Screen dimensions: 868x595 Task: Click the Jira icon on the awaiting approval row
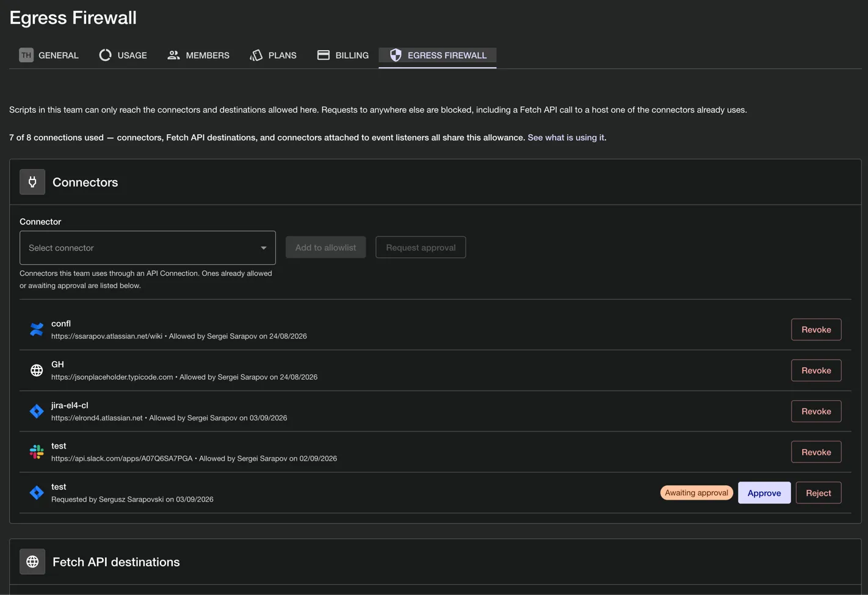(37, 492)
